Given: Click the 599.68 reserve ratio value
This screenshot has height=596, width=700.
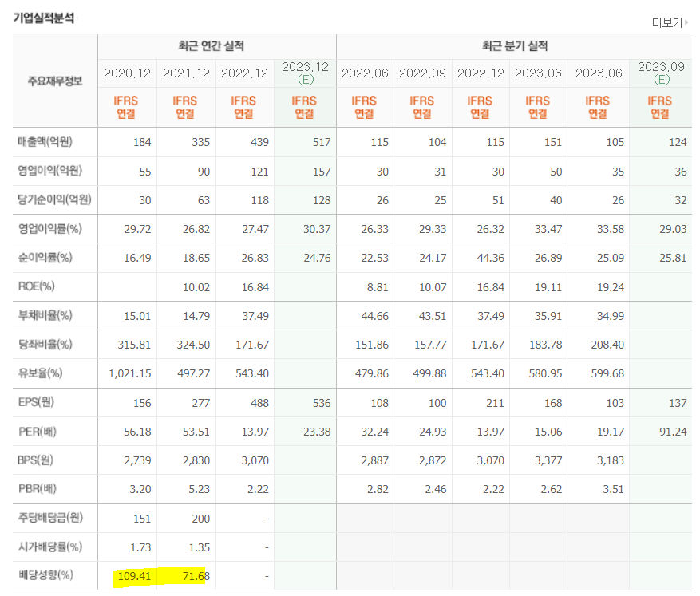Looking at the screenshot, I should (607, 373).
